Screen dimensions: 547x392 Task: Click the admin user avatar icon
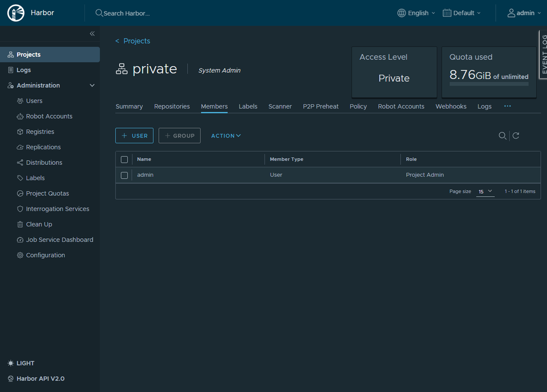(511, 13)
